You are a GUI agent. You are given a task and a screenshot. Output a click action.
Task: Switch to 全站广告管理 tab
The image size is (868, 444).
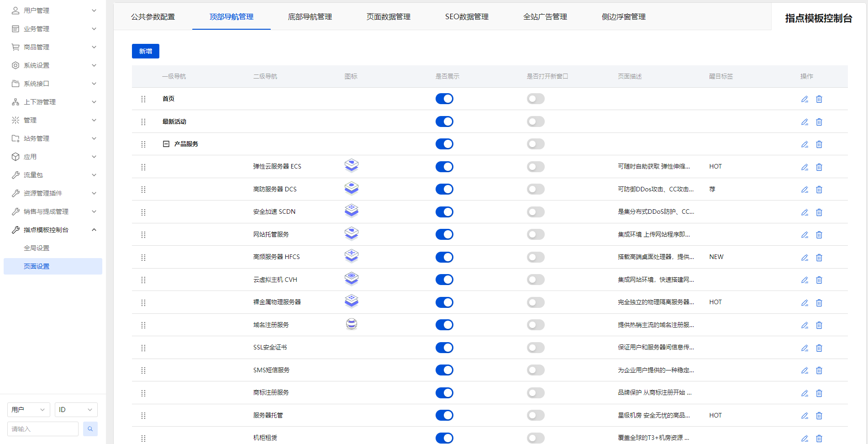545,17
